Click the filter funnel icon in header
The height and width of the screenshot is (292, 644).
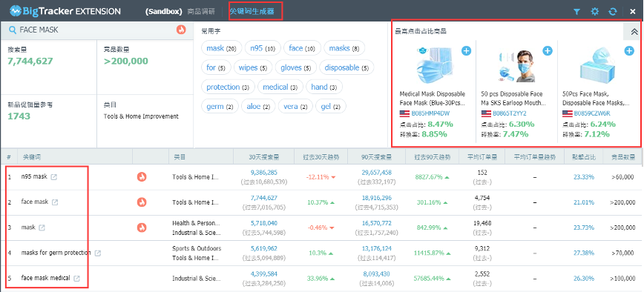click(x=576, y=11)
